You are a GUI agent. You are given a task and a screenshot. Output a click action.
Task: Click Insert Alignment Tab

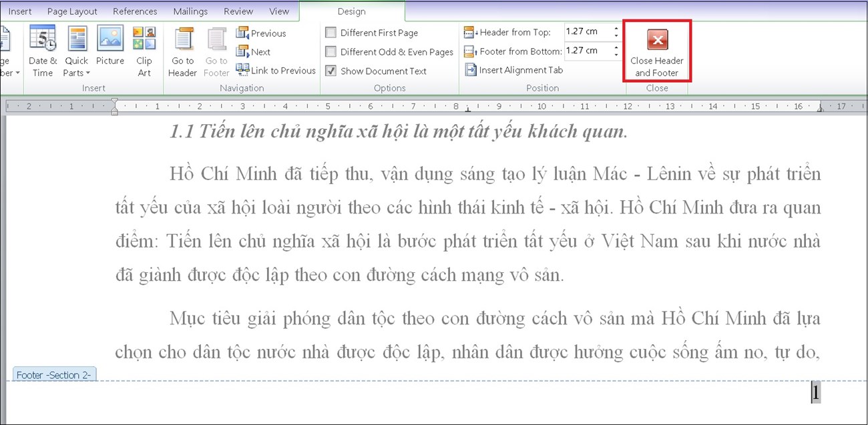(514, 69)
